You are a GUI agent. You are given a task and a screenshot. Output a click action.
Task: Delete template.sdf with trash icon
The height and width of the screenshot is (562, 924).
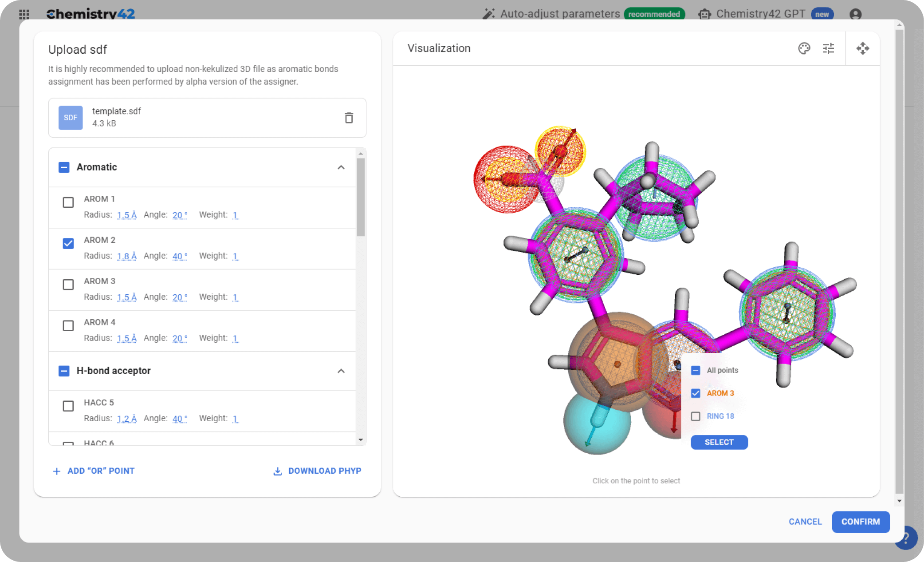pos(349,118)
